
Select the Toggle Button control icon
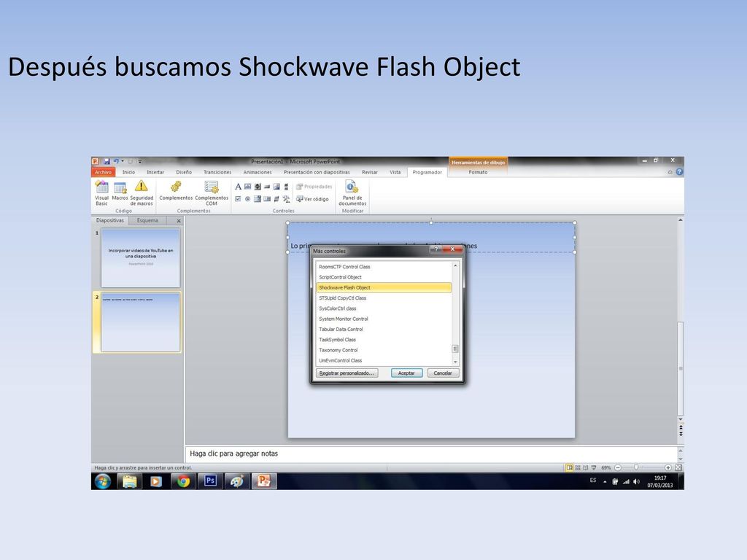[x=276, y=199]
